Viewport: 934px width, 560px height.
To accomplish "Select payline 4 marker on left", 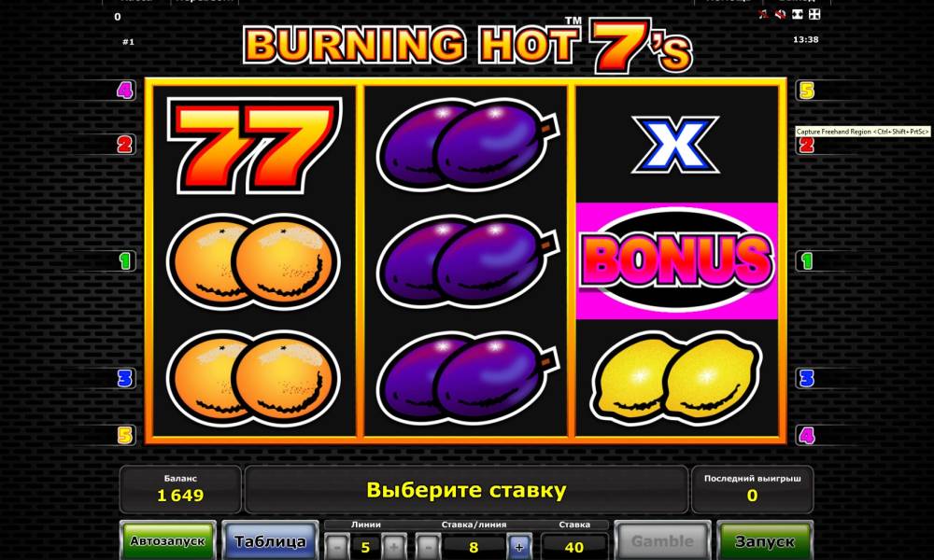I will [x=124, y=91].
